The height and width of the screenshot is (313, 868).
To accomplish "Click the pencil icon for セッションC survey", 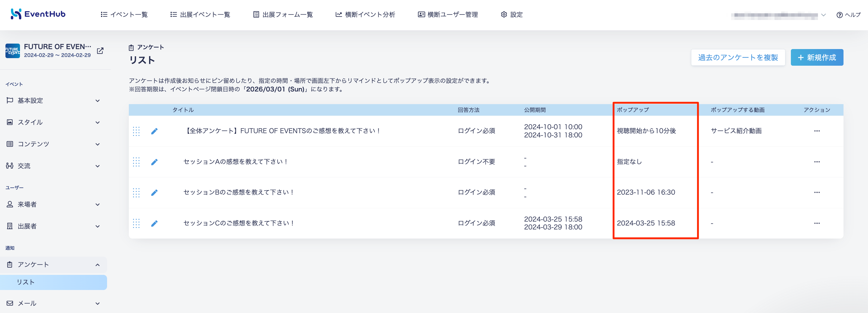I will [x=154, y=224].
